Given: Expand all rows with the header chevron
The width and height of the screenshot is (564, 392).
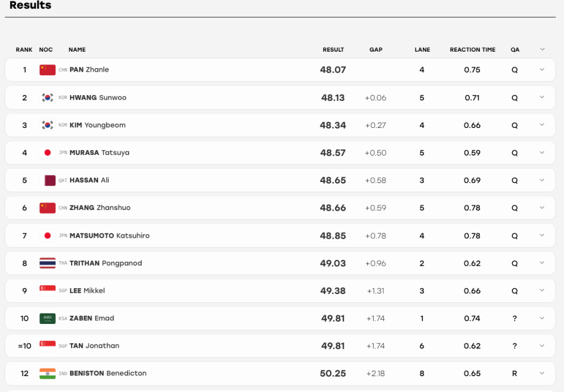Looking at the screenshot, I should click(542, 49).
